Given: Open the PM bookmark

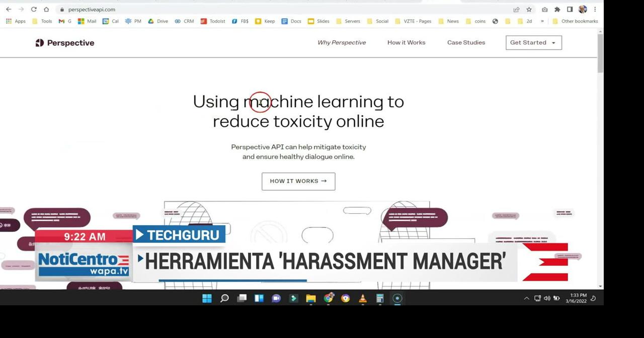Looking at the screenshot, I should click(x=133, y=21).
